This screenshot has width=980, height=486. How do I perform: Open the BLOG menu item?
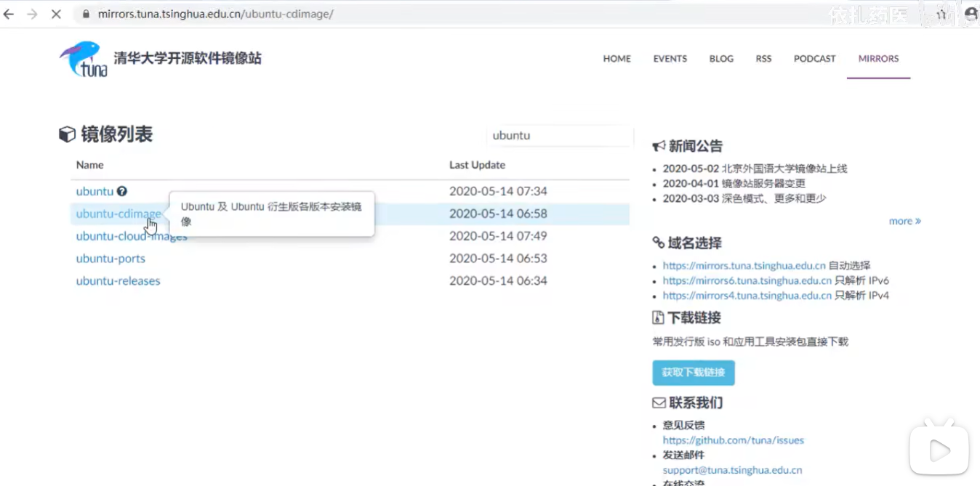pyautogui.click(x=721, y=59)
